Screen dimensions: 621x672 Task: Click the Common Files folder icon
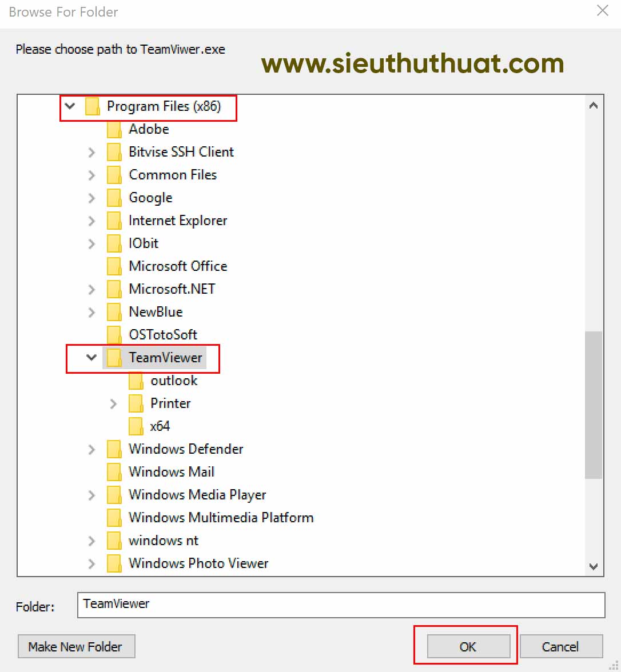pos(114,175)
